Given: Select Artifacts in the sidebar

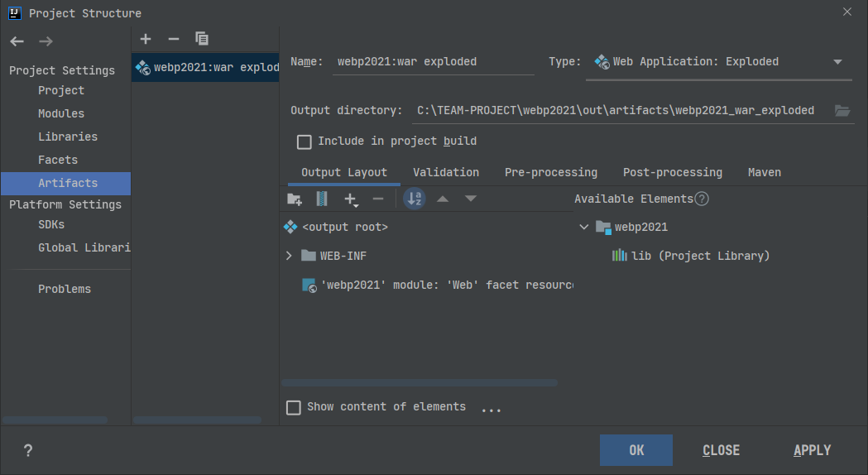Looking at the screenshot, I should (65, 183).
